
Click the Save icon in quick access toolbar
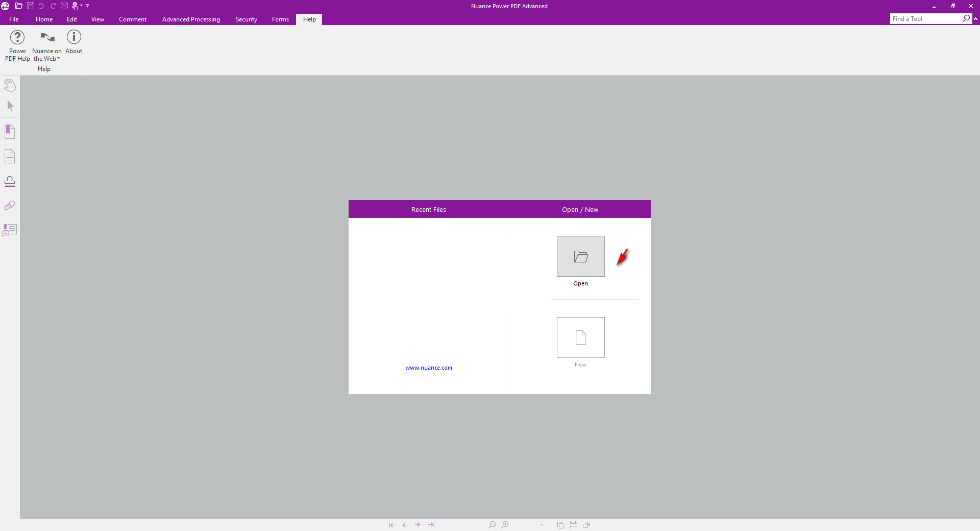pos(31,6)
